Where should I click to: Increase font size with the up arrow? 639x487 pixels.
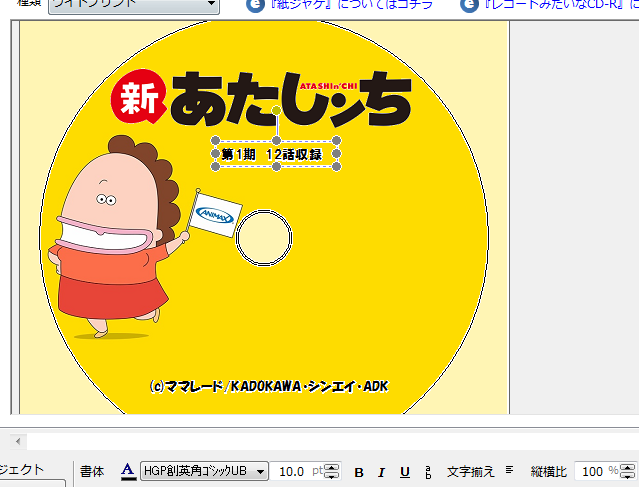332,467
